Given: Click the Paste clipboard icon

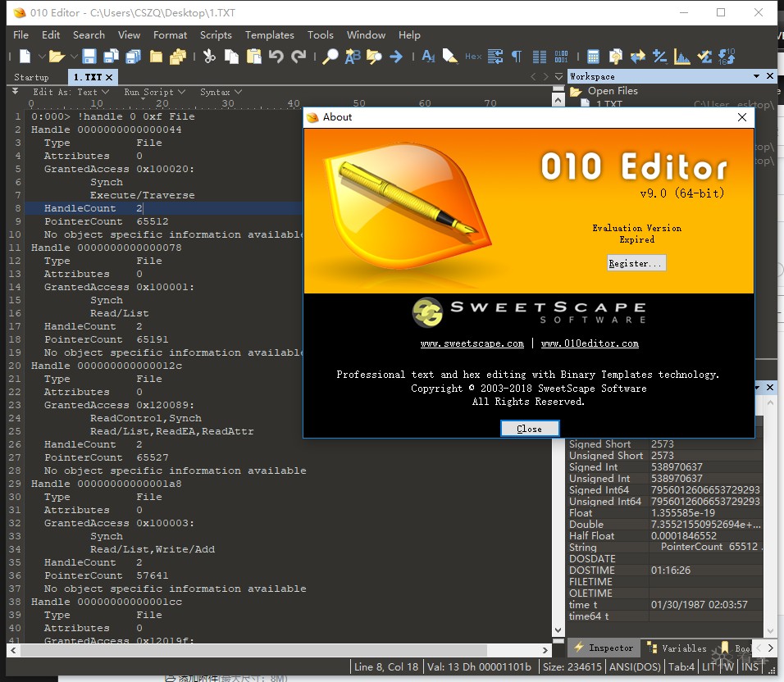Looking at the screenshot, I should tap(254, 57).
